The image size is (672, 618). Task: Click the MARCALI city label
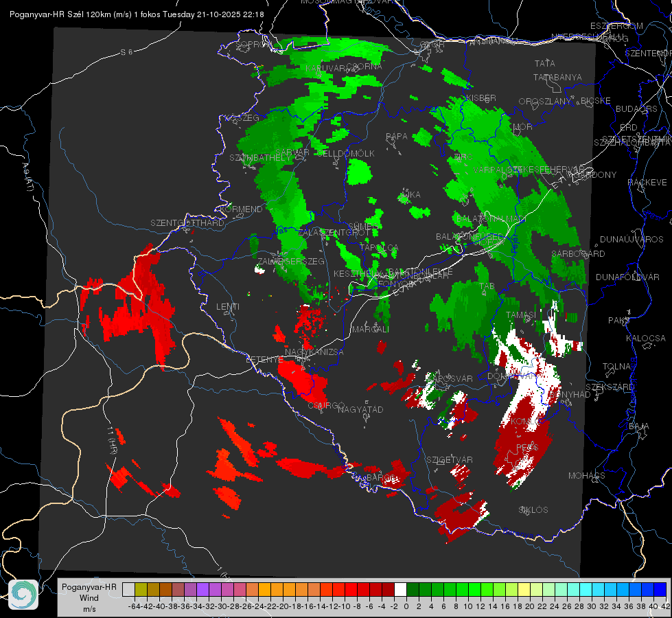pos(370,330)
